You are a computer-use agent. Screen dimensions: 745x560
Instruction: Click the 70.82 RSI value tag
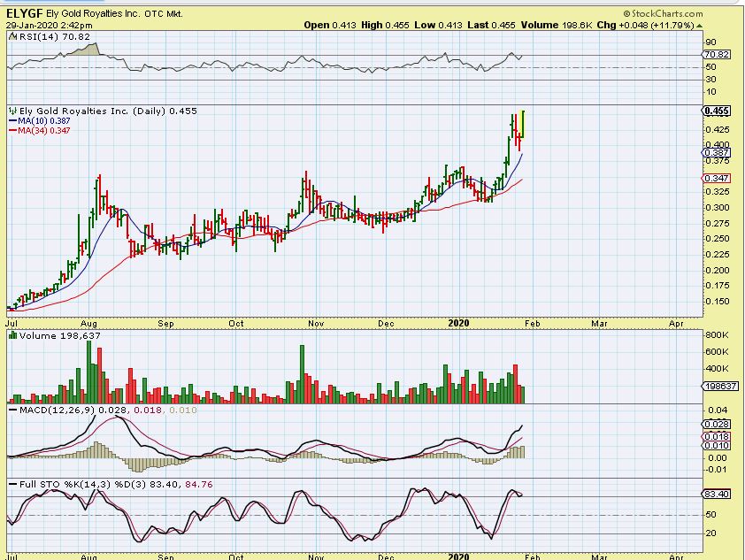tap(717, 55)
